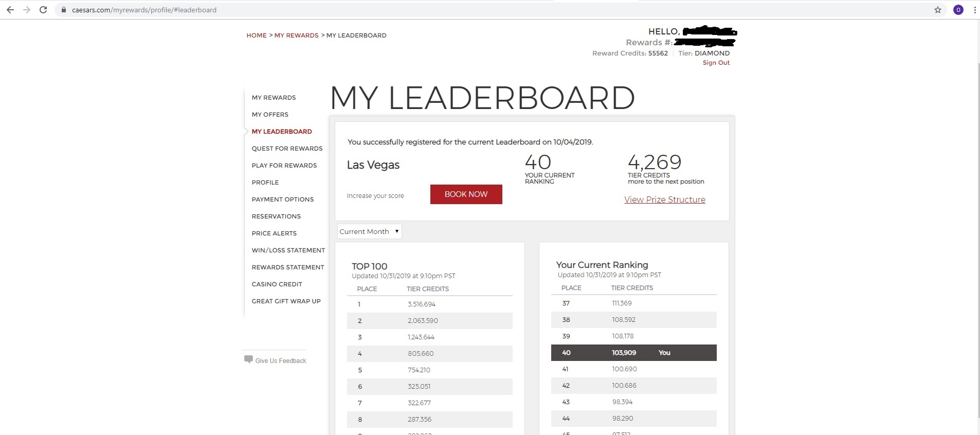Click the browser back arrow
Viewport: 980px width, 435px height.
10,10
